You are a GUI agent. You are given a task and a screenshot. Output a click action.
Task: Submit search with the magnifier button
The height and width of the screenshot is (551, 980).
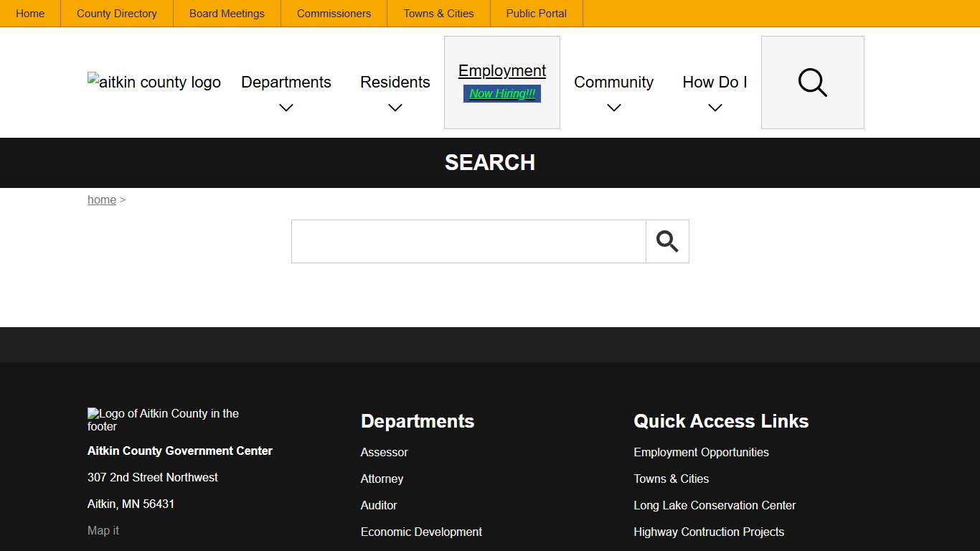click(x=667, y=242)
